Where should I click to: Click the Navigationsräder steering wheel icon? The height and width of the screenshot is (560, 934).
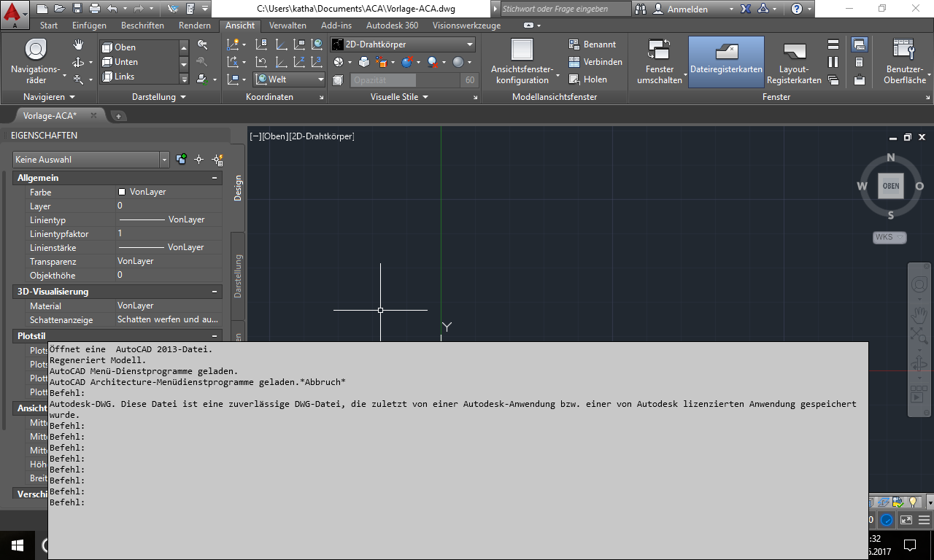pos(36,50)
